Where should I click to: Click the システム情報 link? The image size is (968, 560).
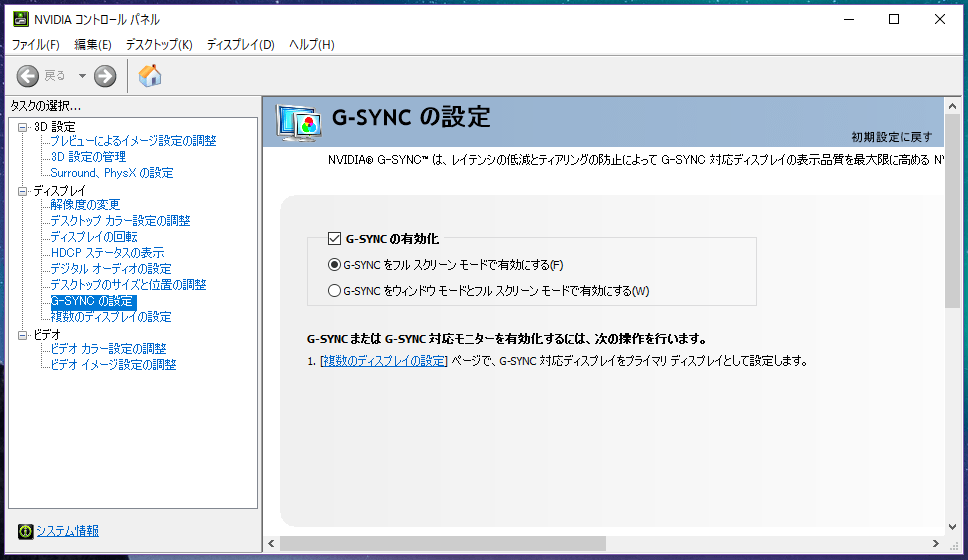[67, 531]
